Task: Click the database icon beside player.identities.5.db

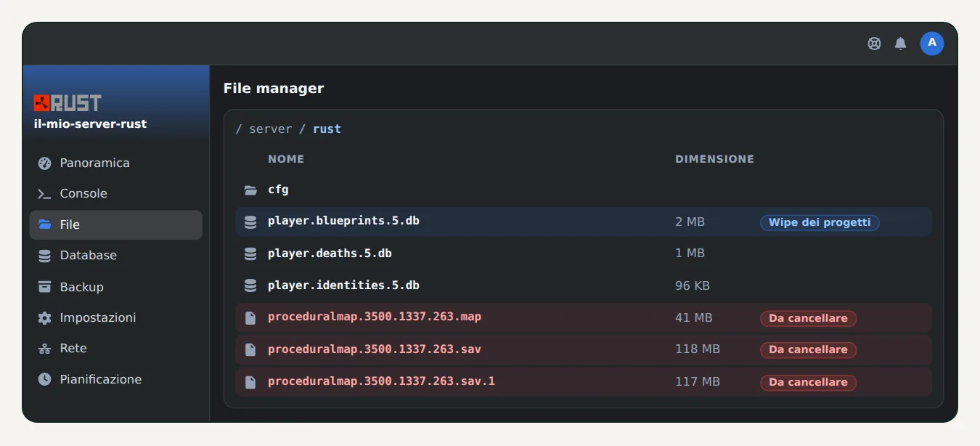Action: pyautogui.click(x=250, y=285)
